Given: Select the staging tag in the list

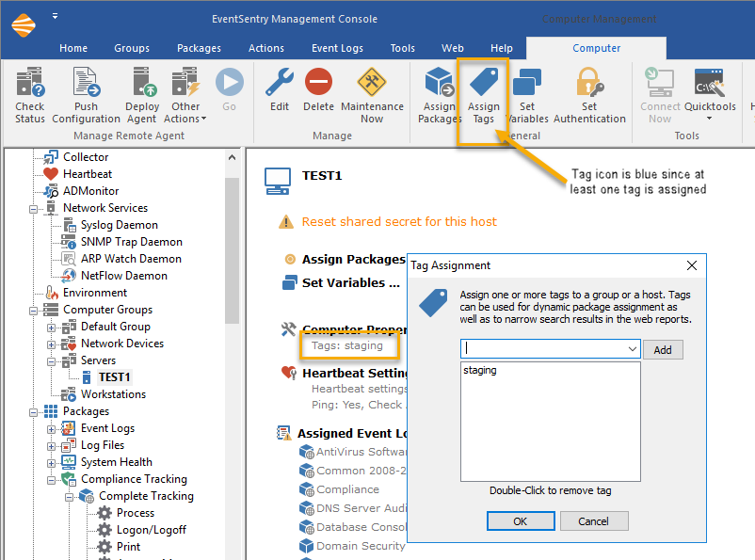Looking at the screenshot, I should (x=480, y=370).
